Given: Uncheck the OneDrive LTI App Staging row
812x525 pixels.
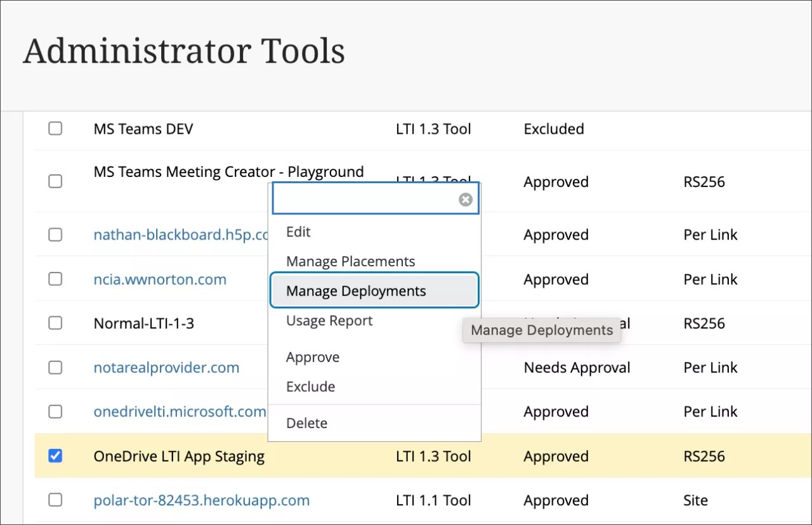Looking at the screenshot, I should 55,456.
